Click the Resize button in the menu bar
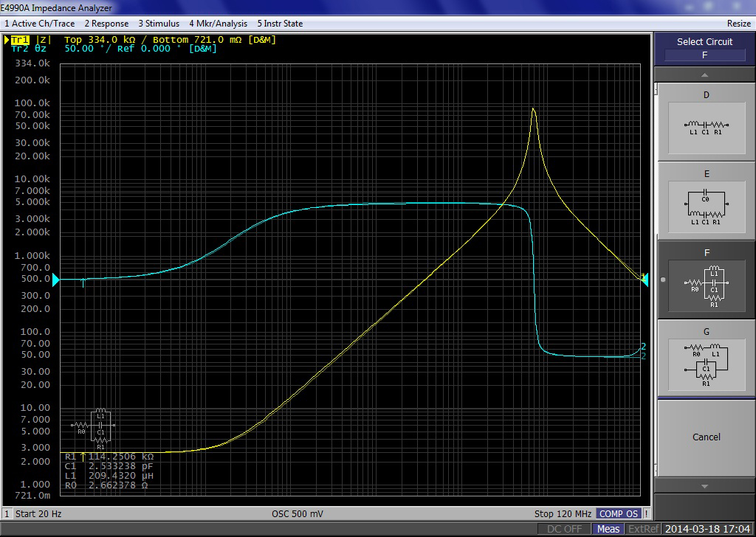This screenshot has width=756, height=537. point(738,24)
